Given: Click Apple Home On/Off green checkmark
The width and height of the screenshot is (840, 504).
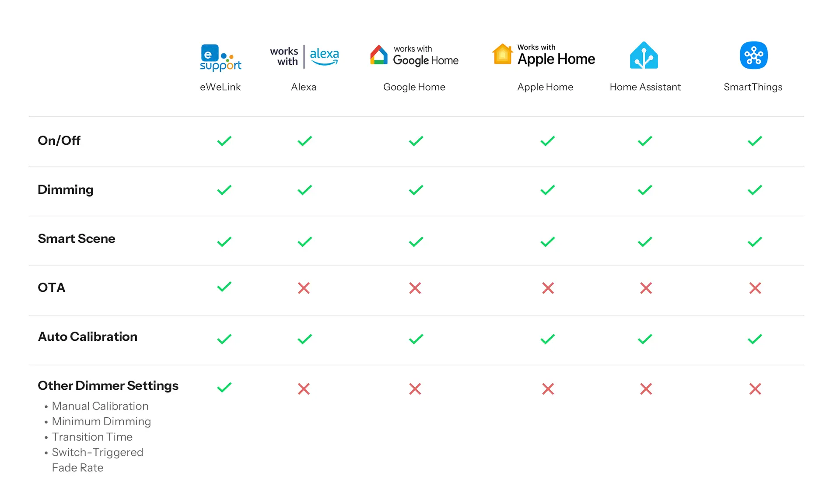Looking at the screenshot, I should pyautogui.click(x=547, y=141).
